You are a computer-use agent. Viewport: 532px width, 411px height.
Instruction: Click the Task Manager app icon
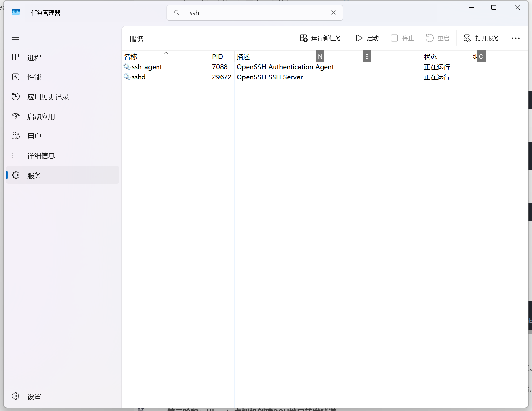[x=16, y=12]
